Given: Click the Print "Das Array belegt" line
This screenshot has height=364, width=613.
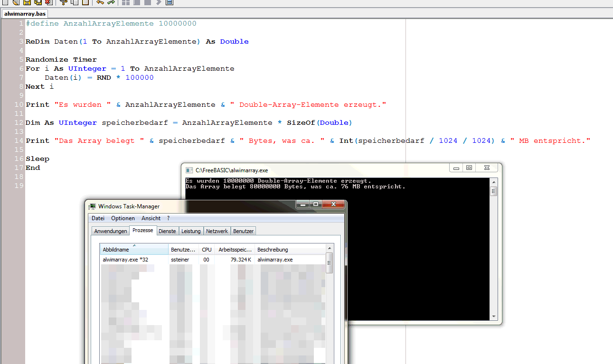Looking at the screenshot, I should click(x=308, y=140).
